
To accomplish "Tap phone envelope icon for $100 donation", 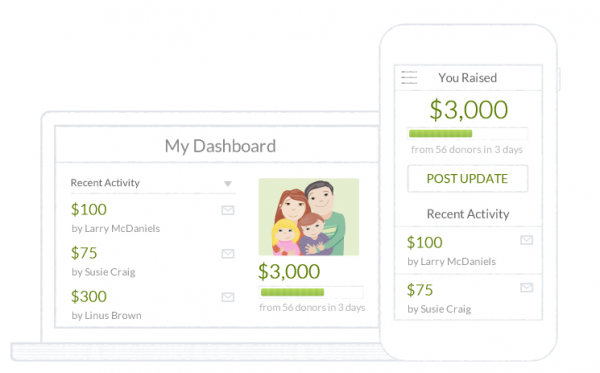I will click(527, 240).
